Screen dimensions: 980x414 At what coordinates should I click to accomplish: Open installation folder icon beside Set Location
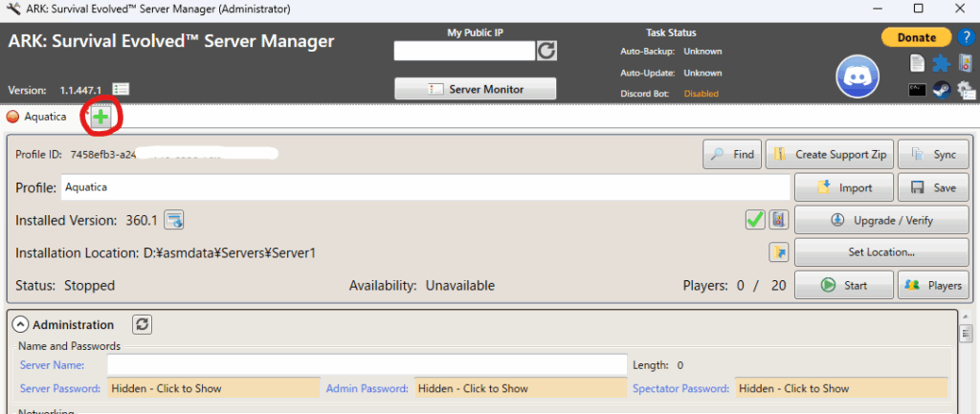[779, 252]
